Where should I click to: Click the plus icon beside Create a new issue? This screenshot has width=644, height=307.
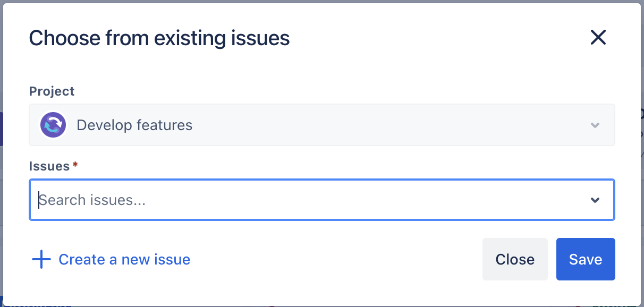41,260
